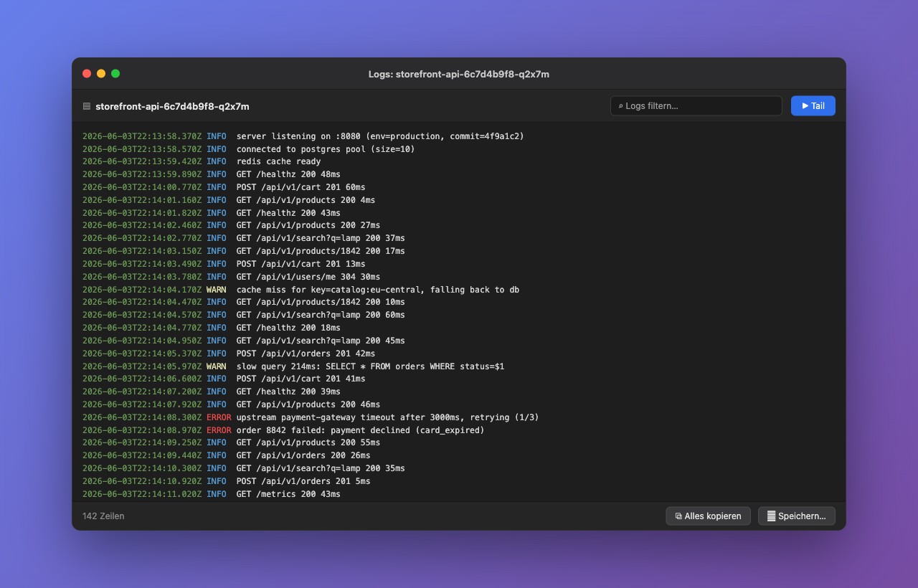
Task: Click WARN label at 22:14:05.970Z
Action: coord(216,366)
